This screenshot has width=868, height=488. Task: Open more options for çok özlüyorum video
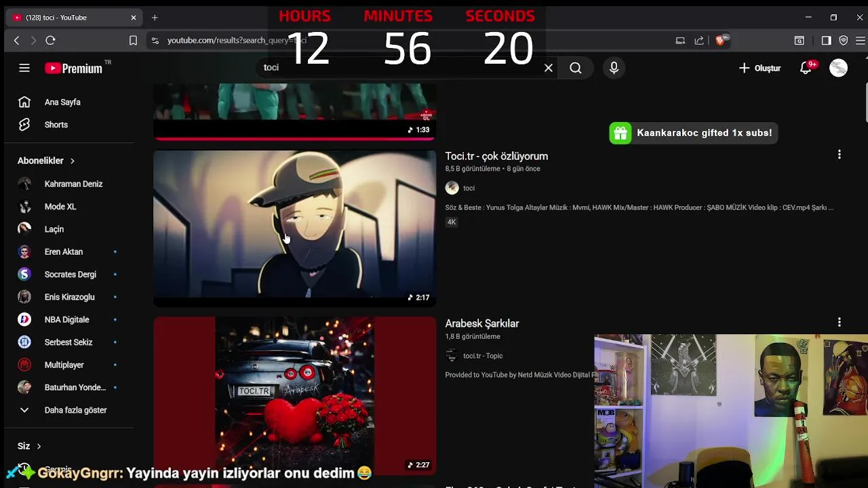pyautogui.click(x=840, y=155)
